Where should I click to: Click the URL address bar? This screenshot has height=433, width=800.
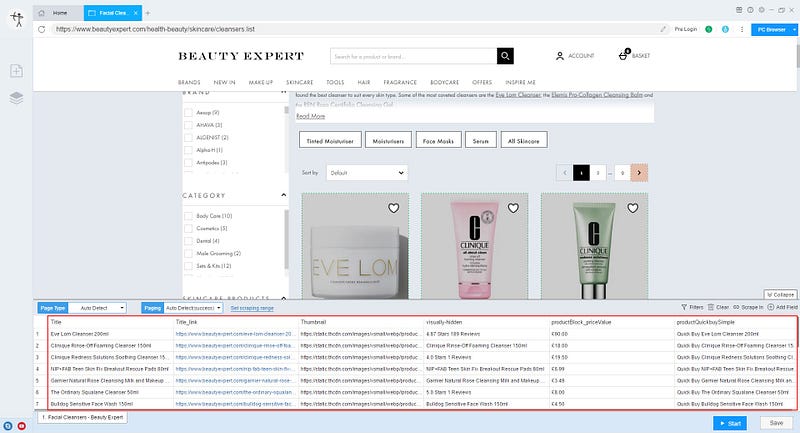tap(357, 30)
